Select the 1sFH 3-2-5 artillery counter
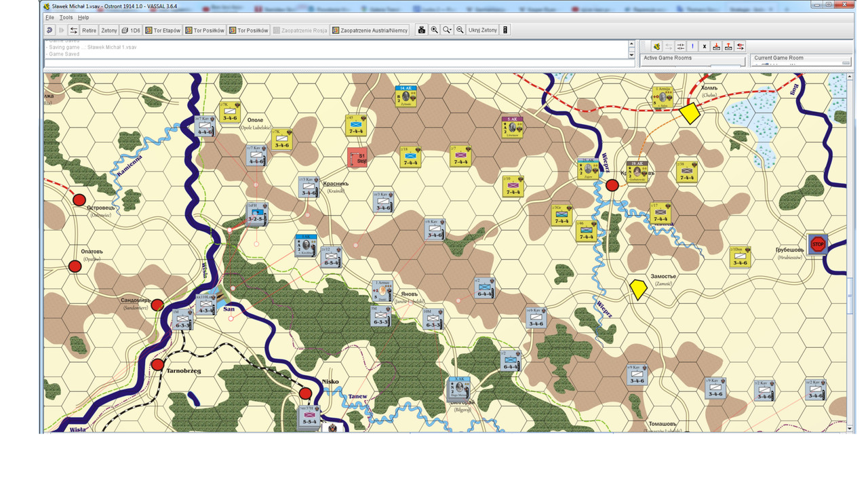The image size is (868, 487). (x=256, y=213)
